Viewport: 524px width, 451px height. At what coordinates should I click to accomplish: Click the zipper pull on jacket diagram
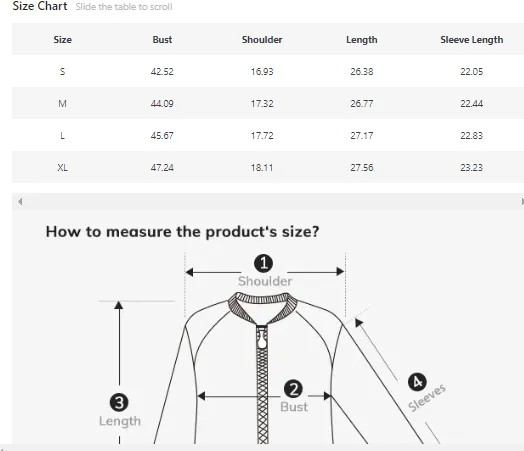[x=262, y=338]
